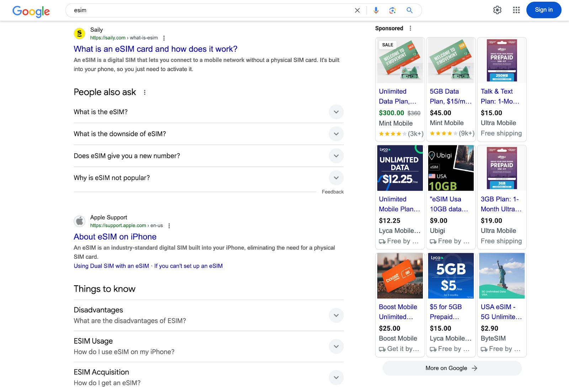Open '5GB Data Plan, $15/m' listing
The height and width of the screenshot is (392, 569).
tap(451, 96)
